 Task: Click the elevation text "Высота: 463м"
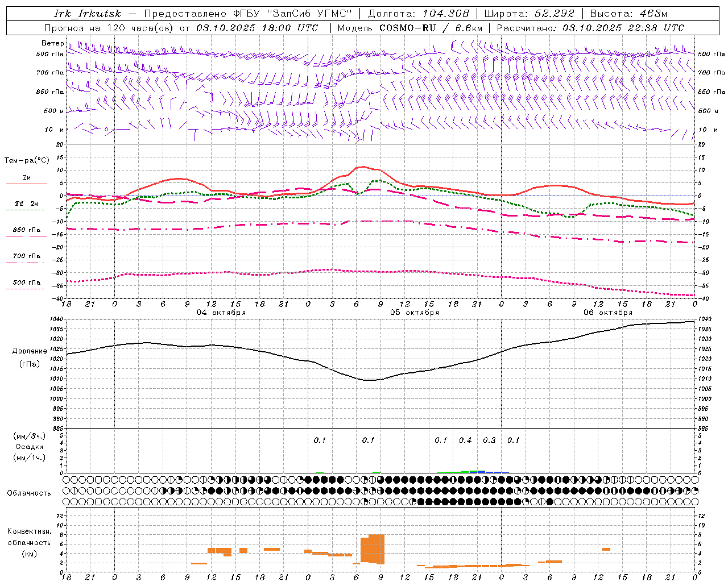click(x=628, y=14)
